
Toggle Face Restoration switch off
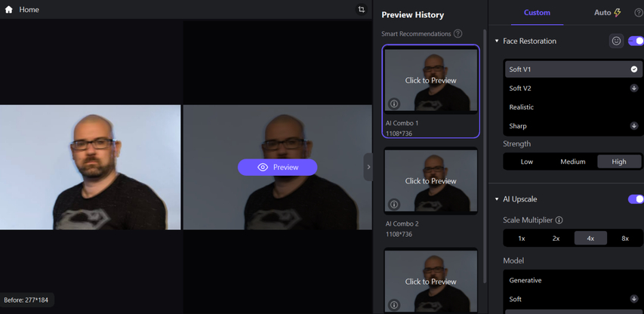[636, 41]
